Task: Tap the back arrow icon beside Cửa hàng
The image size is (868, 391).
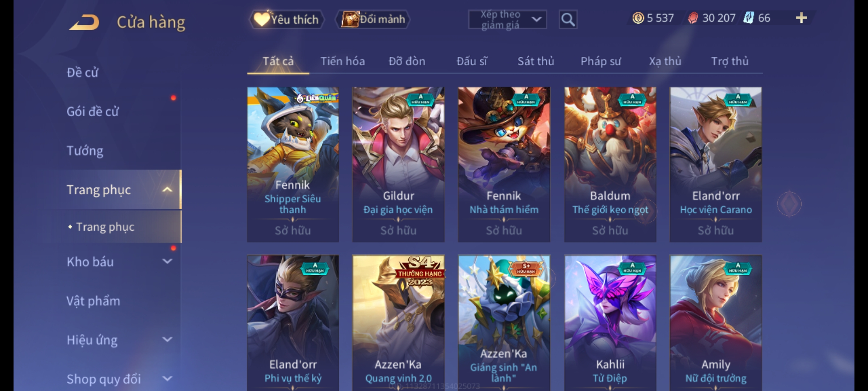Action: pyautogui.click(x=85, y=22)
